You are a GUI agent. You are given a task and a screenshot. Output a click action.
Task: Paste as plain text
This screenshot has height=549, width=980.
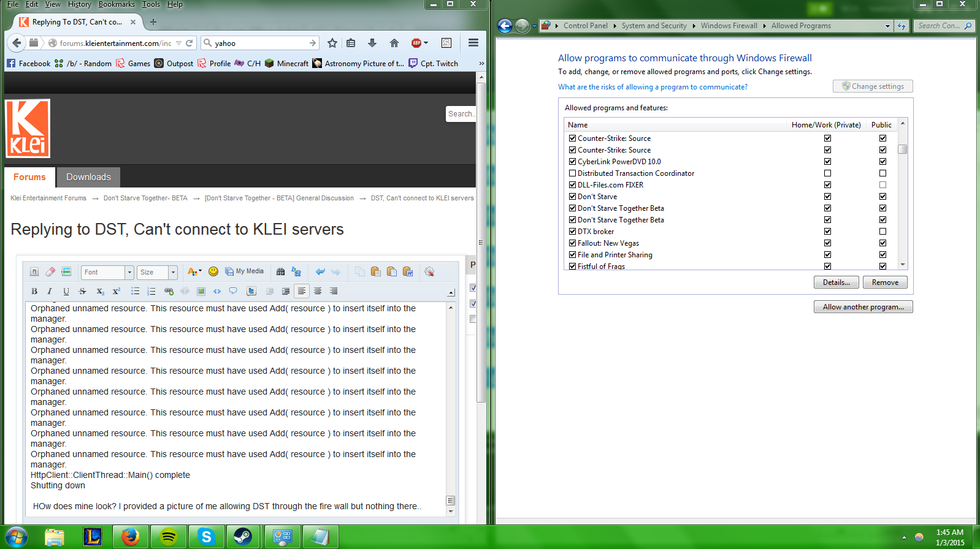392,271
